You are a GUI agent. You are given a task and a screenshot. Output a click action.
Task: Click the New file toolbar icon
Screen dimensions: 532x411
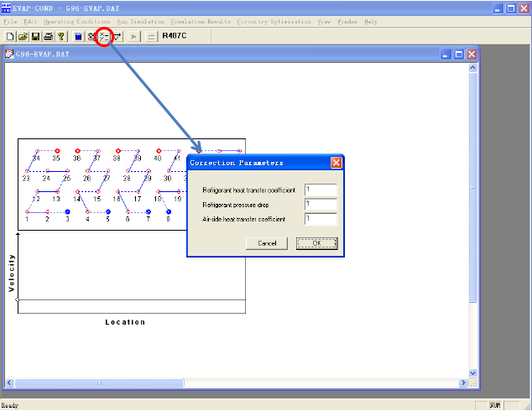click(10, 37)
